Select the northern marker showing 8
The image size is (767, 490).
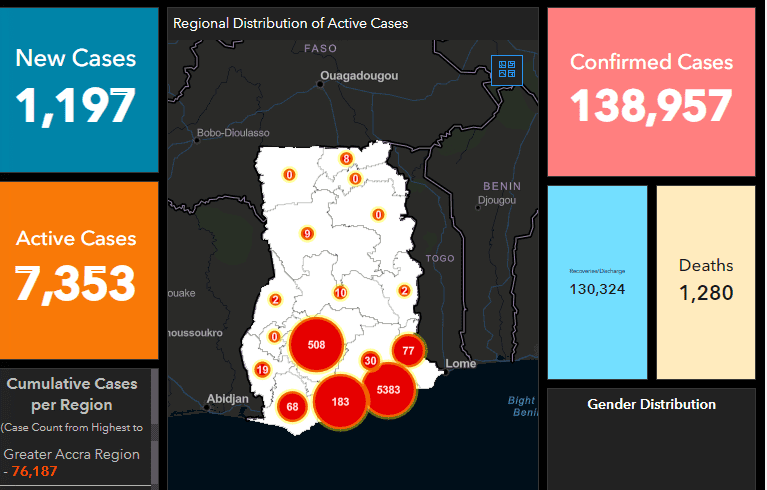pos(345,158)
